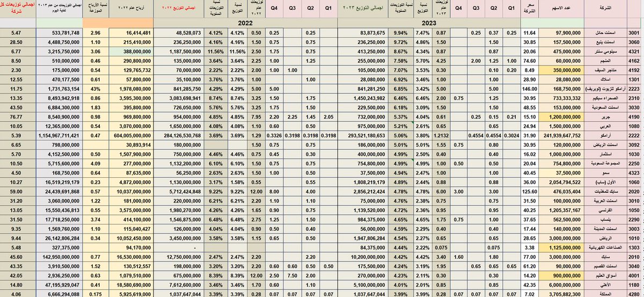This screenshot has width=644, height=297.
Task: Click the 43% payout ratio cell
Action: [97, 88]
